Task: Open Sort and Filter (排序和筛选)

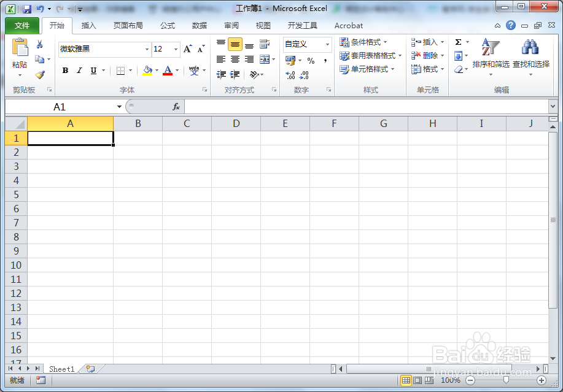Action: click(491, 58)
